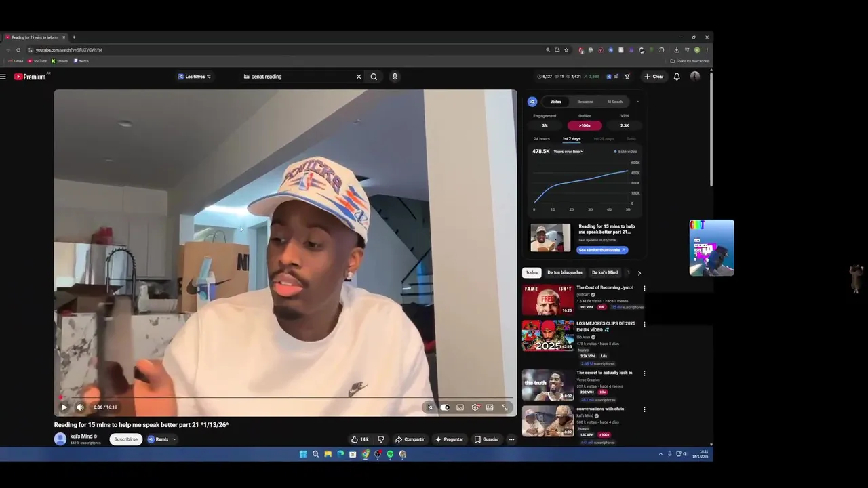Screen dimensions: 868x488
Task: Mute the video volume
Action: (x=80, y=407)
